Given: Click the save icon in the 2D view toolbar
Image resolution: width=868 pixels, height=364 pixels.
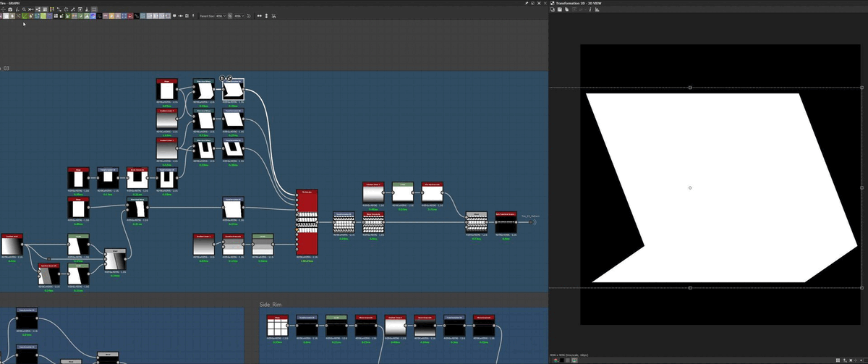Looking at the screenshot, I should click(x=560, y=9).
